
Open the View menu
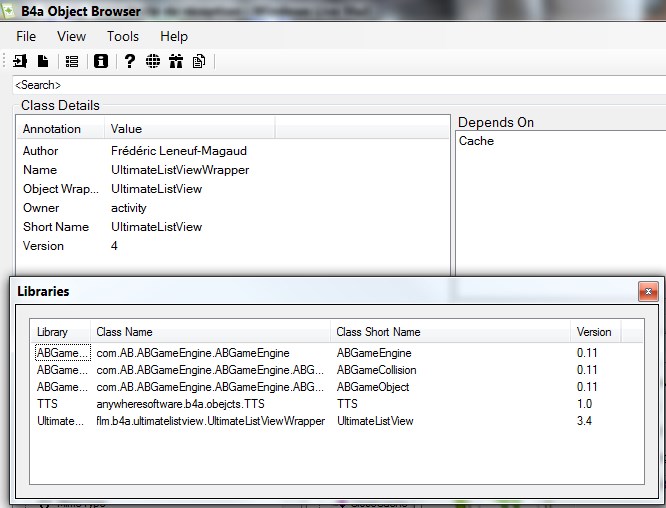[71, 37]
